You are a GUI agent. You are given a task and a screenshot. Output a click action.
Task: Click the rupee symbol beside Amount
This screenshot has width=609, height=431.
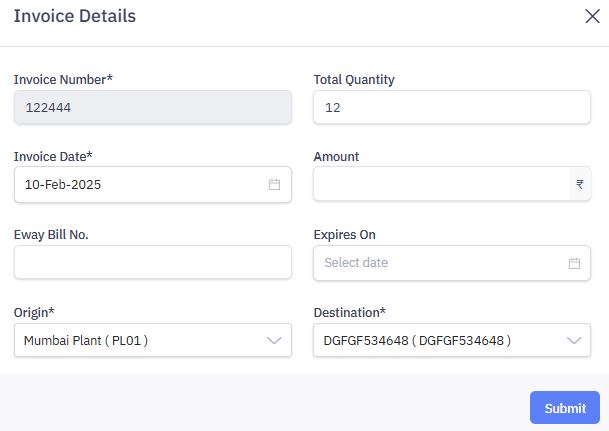click(579, 185)
